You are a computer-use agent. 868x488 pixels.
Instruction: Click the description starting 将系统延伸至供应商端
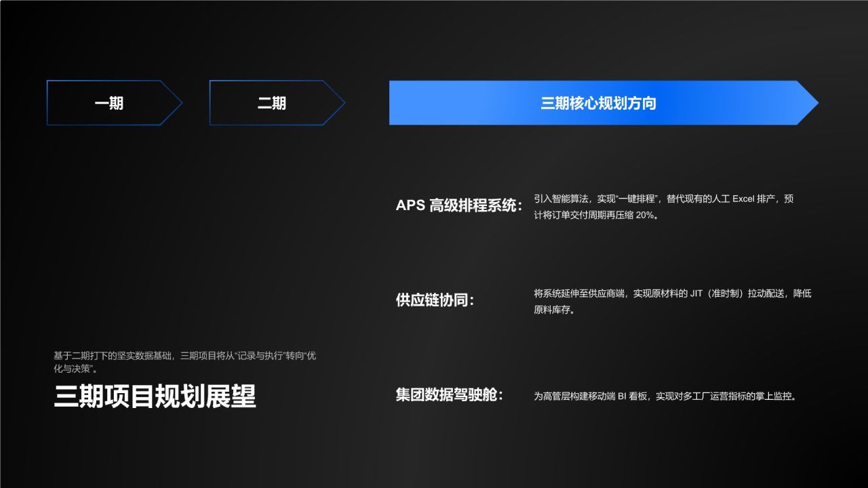click(673, 302)
